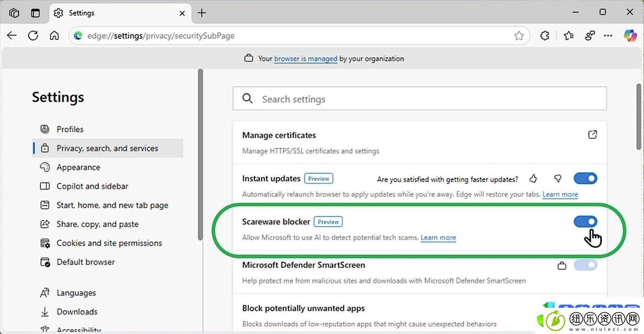The image size is (644, 334).
Task: Select Privacy, search, and services
Action: [107, 148]
